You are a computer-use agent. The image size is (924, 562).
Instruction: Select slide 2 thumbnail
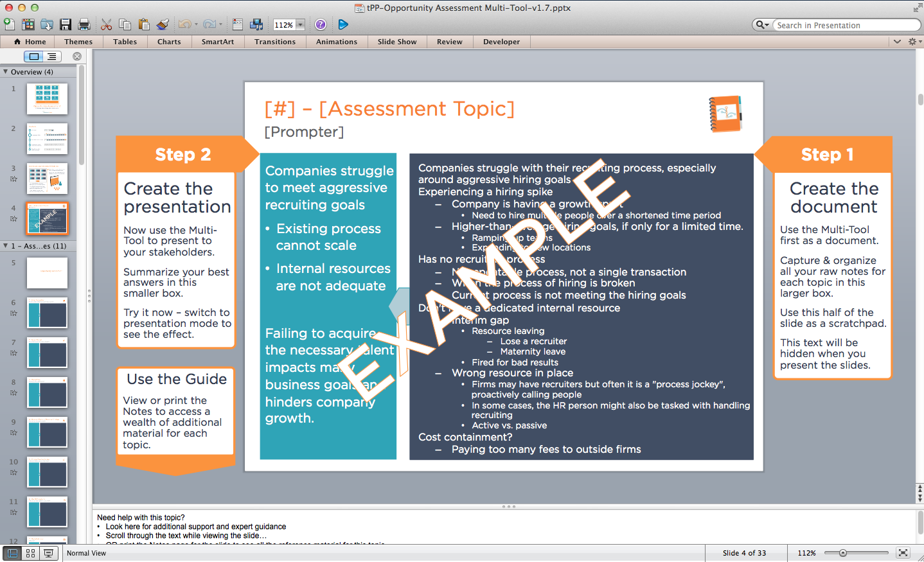(47, 139)
